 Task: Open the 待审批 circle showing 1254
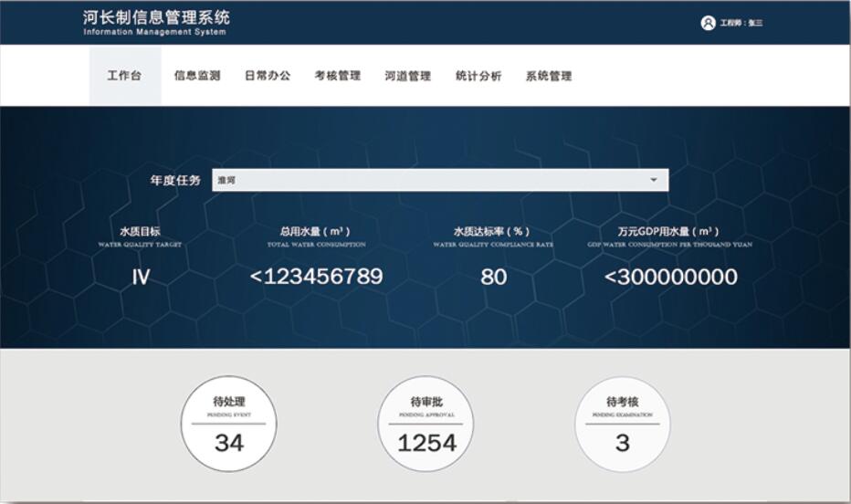(425, 424)
